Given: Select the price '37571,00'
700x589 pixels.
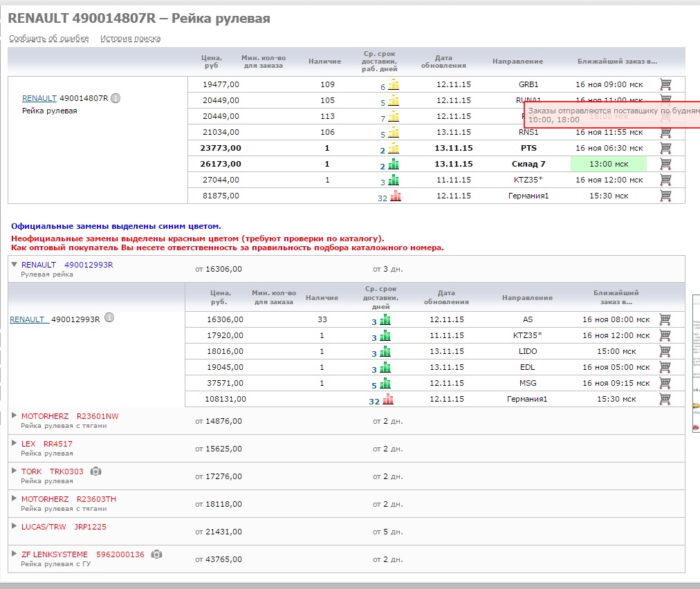Looking at the screenshot, I should coord(225,383).
